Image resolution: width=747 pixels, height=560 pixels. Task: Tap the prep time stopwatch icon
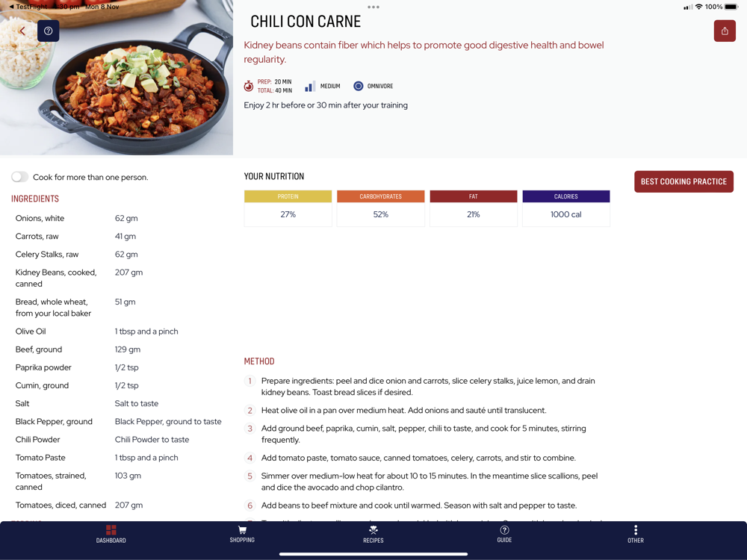(x=249, y=86)
